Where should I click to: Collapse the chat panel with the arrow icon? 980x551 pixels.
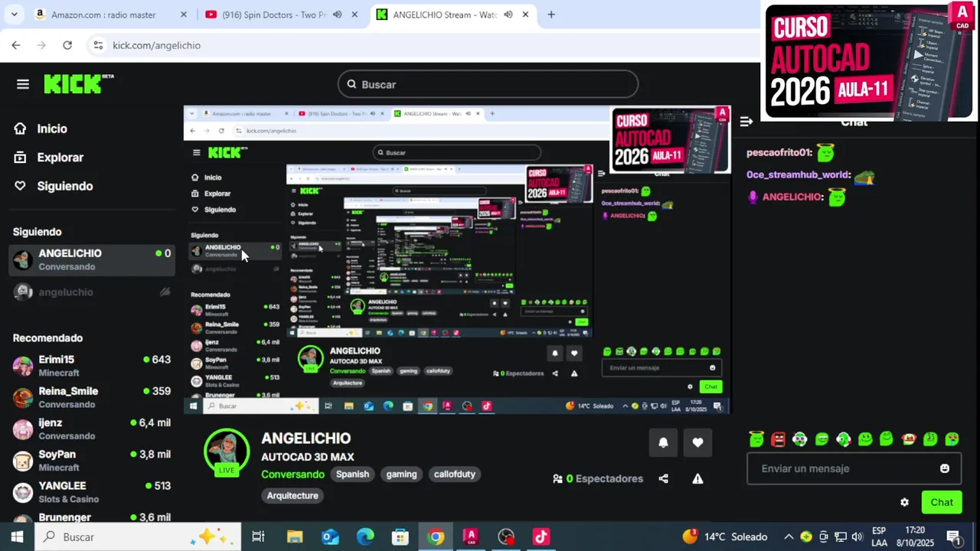(746, 121)
